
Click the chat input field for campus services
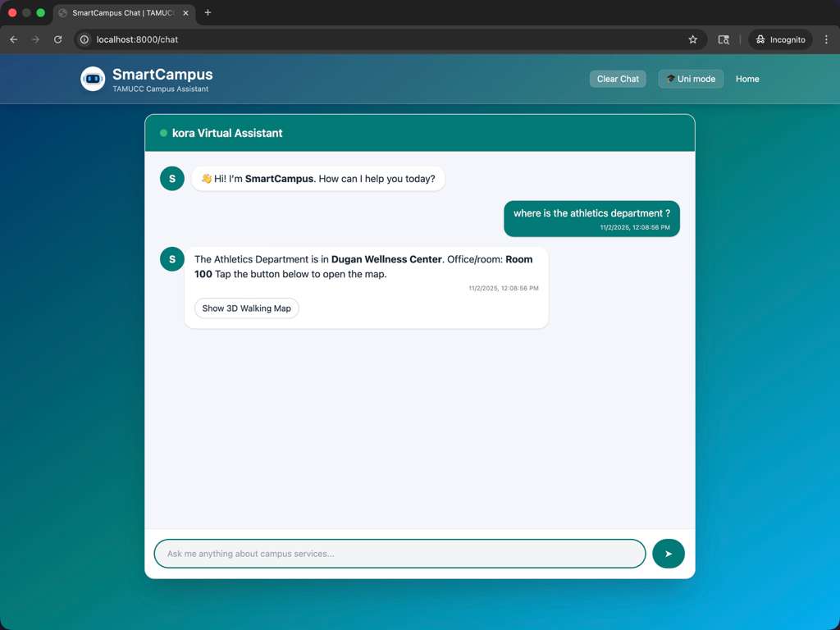(x=399, y=554)
